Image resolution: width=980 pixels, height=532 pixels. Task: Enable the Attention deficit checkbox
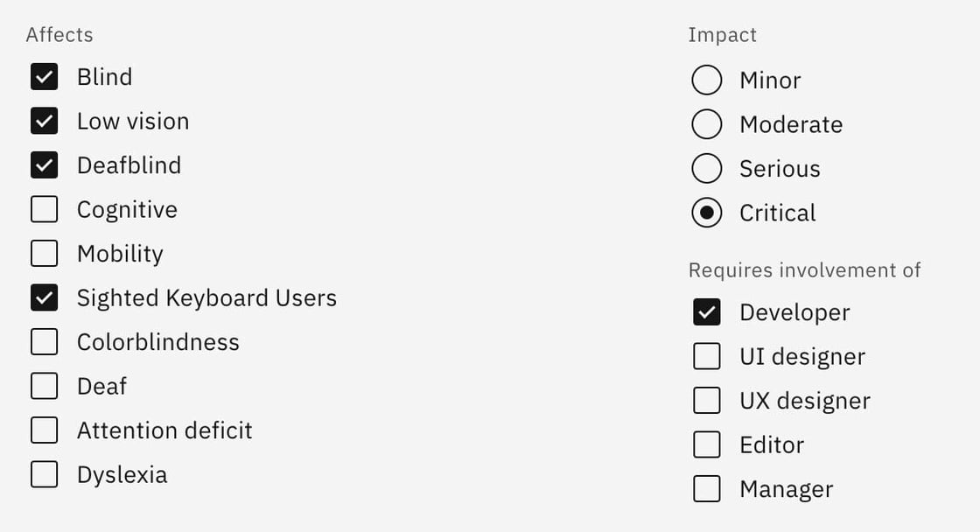(44, 430)
